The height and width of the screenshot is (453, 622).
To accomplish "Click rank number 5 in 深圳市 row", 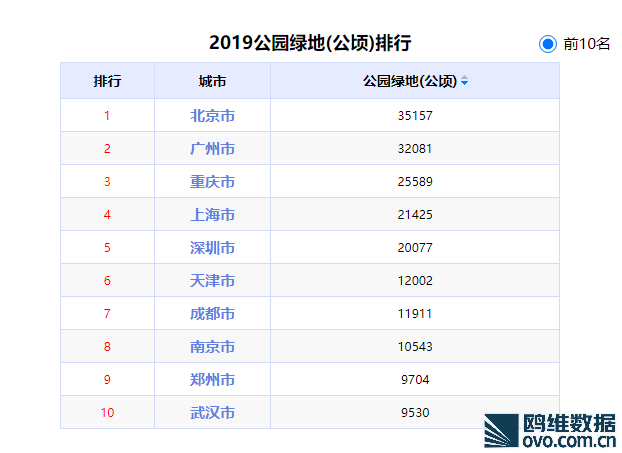I will tap(107, 248).
